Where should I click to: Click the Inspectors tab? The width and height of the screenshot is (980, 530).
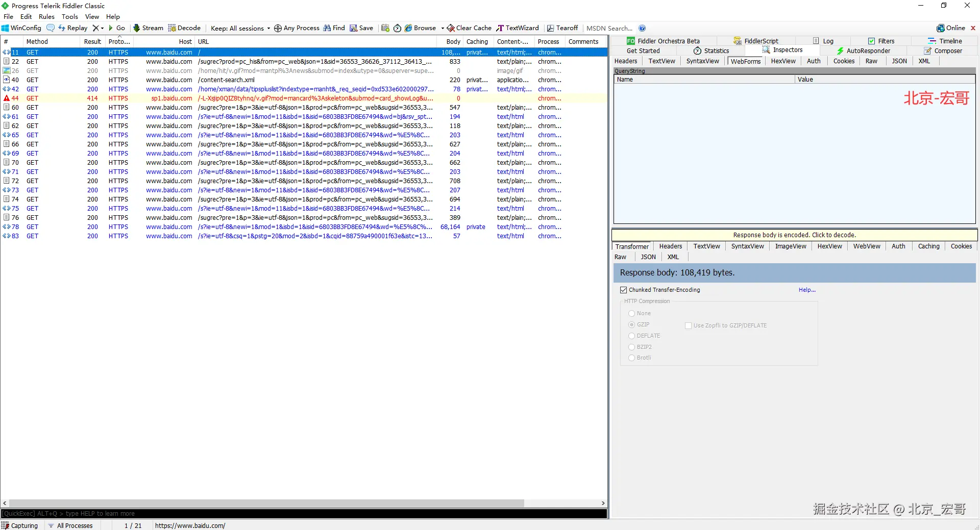pos(782,50)
